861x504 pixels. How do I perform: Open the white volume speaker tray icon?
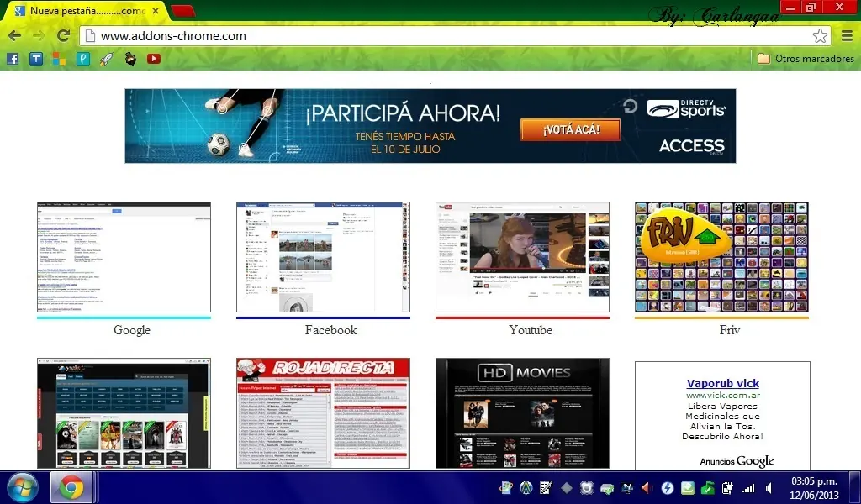[x=769, y=487]
